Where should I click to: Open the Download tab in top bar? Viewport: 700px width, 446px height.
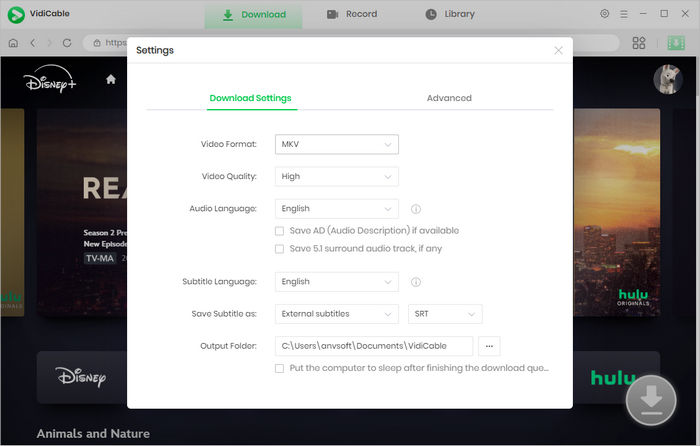click(254, 15)
